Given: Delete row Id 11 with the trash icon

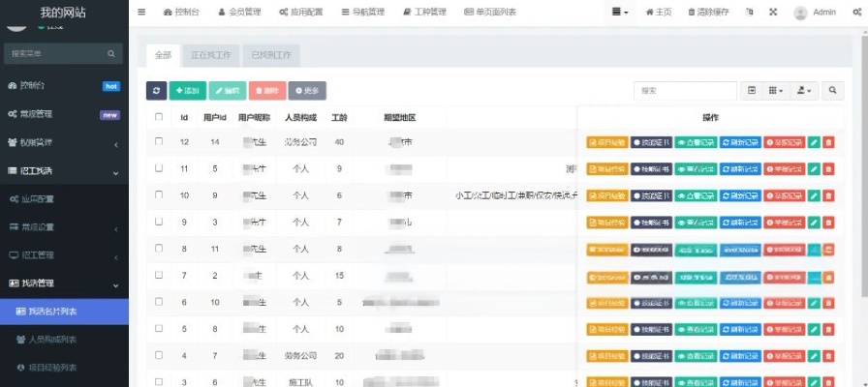Looking at the screenshot, I should (828, 168).
